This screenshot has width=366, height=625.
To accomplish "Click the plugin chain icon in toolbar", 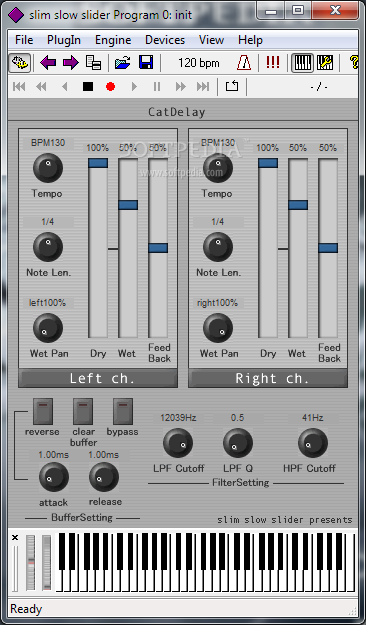I will click(x=20, y=63).
